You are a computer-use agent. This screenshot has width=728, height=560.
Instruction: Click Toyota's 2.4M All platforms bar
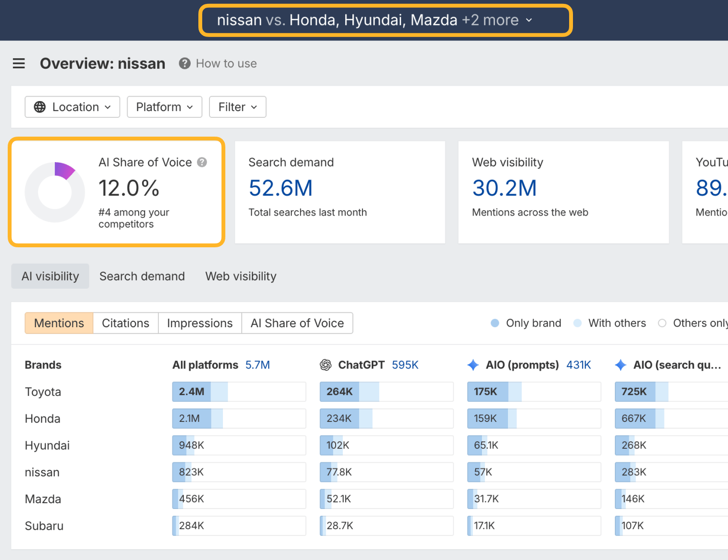239,392
